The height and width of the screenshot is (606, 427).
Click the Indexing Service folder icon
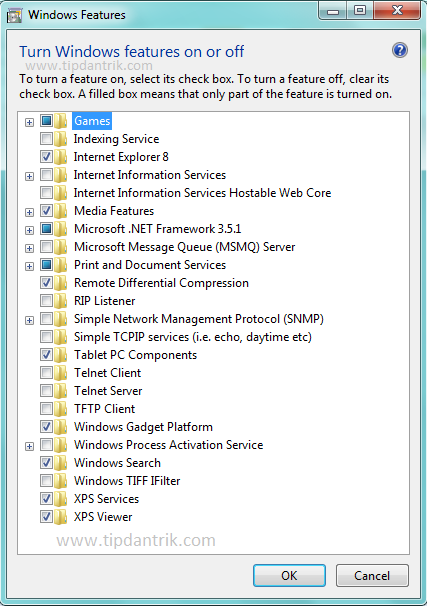coord(60,139)
